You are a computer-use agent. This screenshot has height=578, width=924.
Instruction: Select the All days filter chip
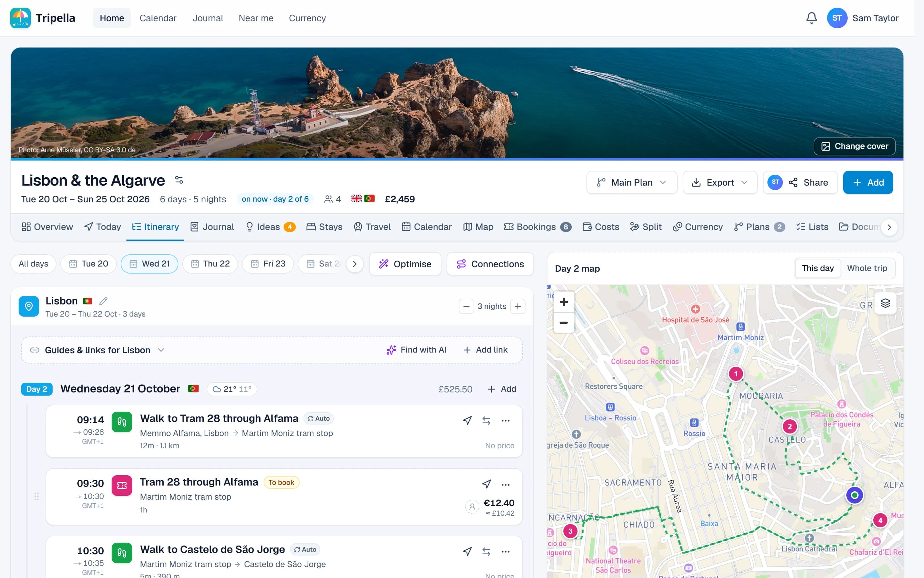tap(33, 264)
